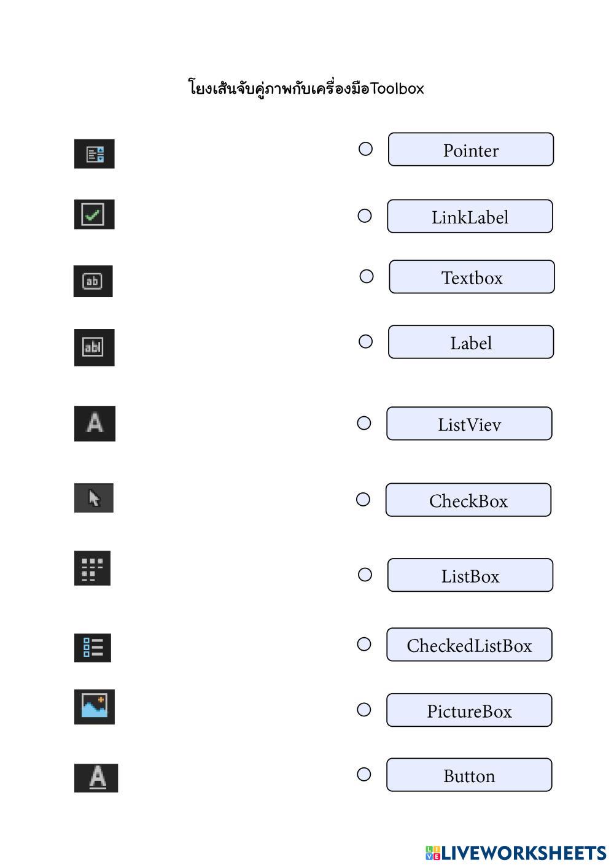Click the underlined letter A icon

(96, 778)
